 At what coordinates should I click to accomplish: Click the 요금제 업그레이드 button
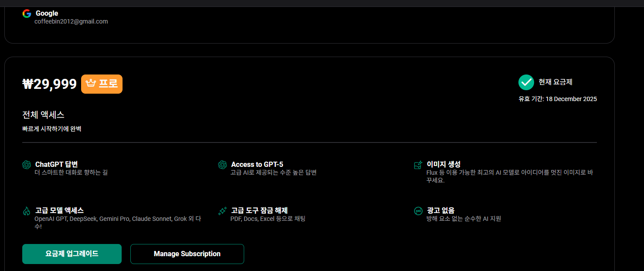point(72,254)
